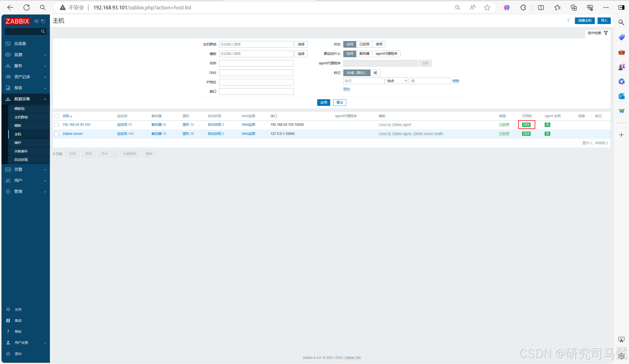Click the 导入 button
The image size is (629, 364).
(604, 21)
